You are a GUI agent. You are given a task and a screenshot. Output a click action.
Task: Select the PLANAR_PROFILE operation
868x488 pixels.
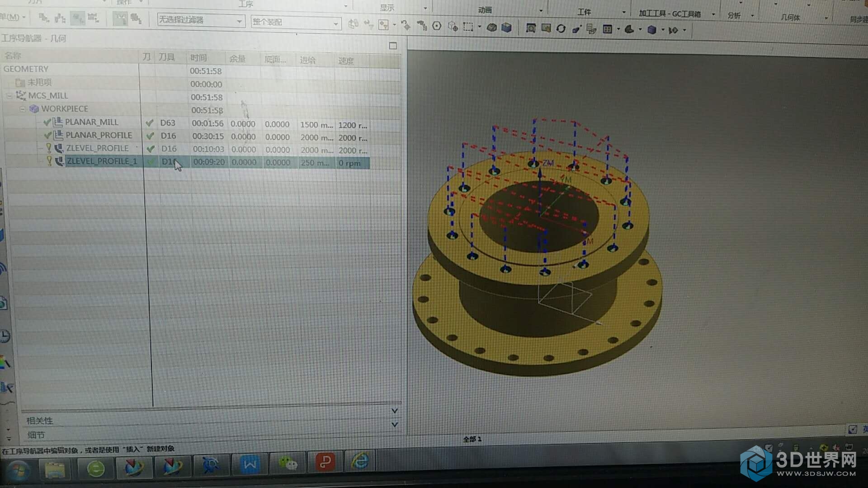[99, 135]
